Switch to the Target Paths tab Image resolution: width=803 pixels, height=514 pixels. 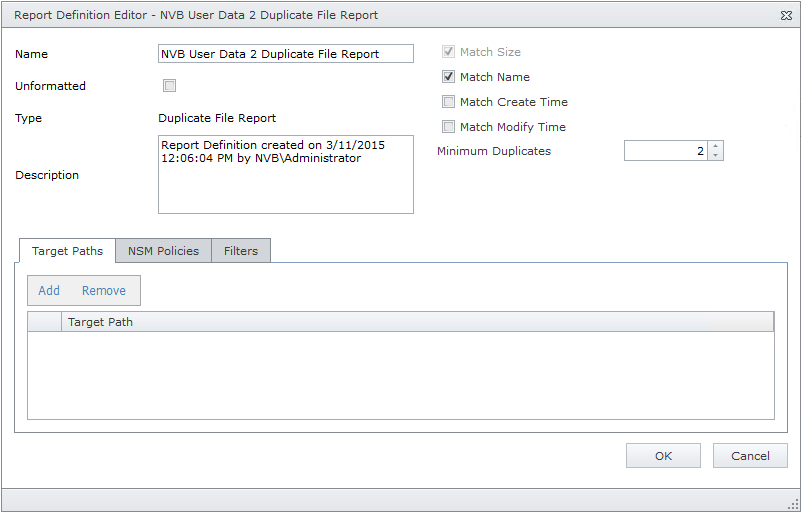tap(67, 251)
